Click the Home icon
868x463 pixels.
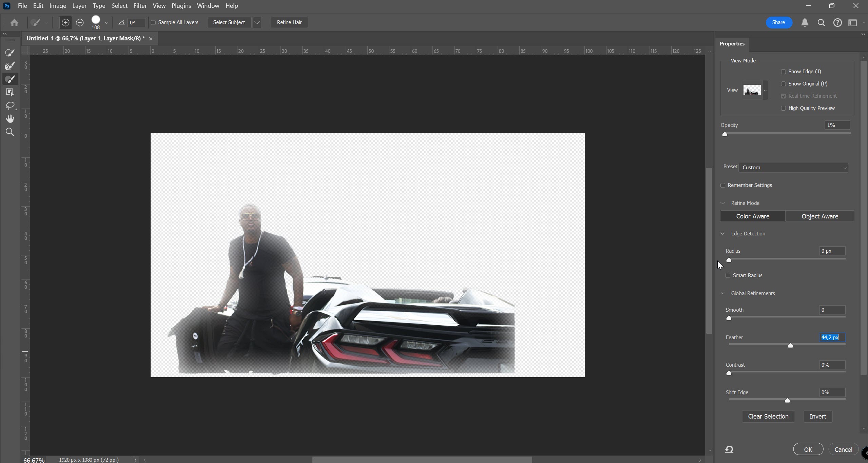14,22
